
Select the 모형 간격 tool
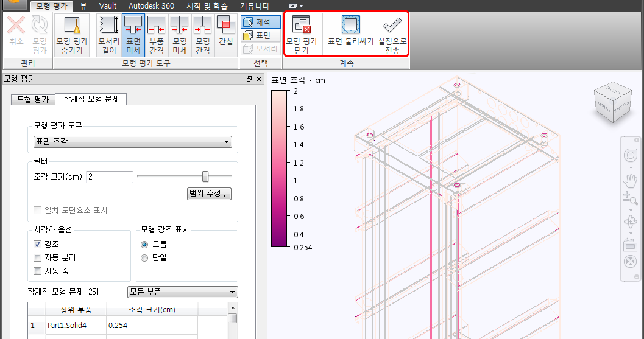202,35
